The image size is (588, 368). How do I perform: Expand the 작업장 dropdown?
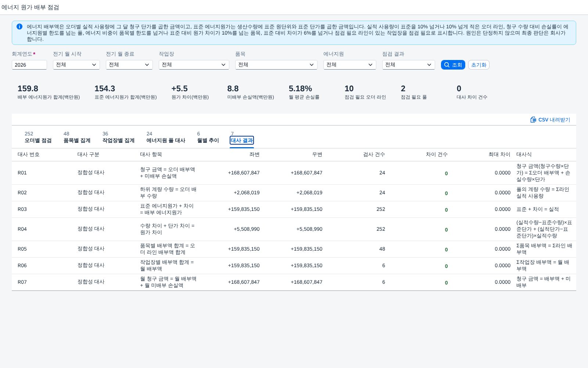[194, 65]
